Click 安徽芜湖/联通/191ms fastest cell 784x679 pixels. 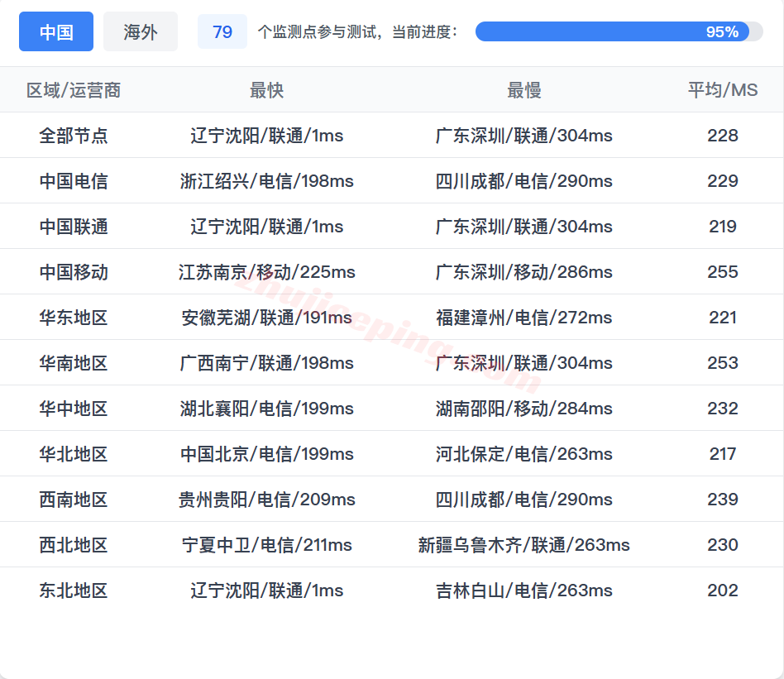266,318
